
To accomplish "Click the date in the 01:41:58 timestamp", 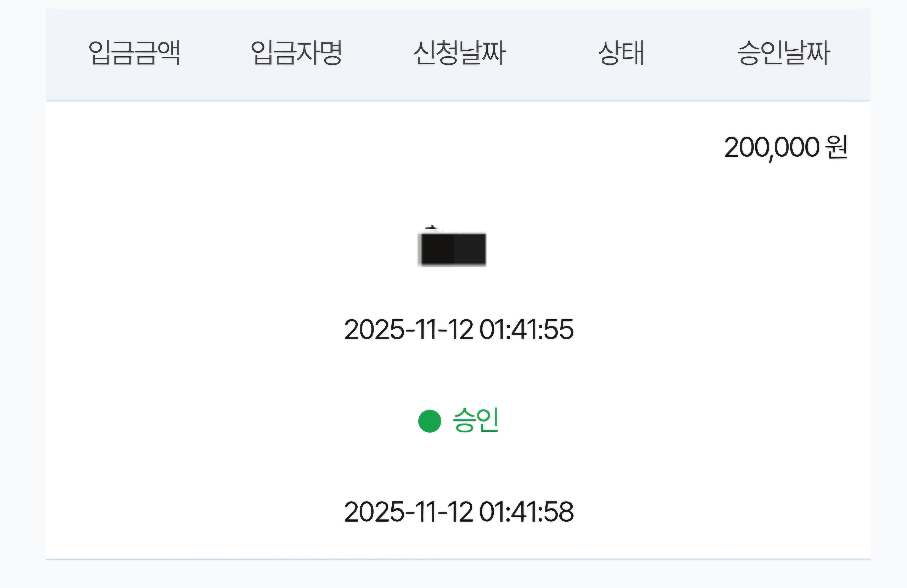I will click(409, 512).
